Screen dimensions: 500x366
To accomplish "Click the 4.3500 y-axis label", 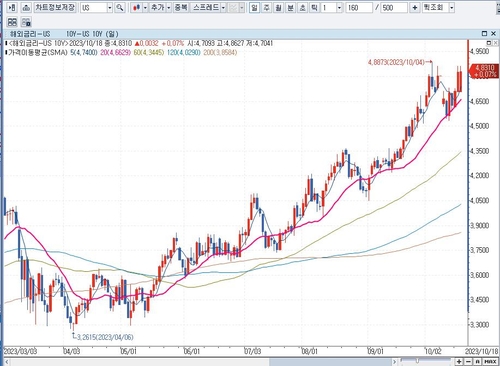I will (x=480, y=151).
